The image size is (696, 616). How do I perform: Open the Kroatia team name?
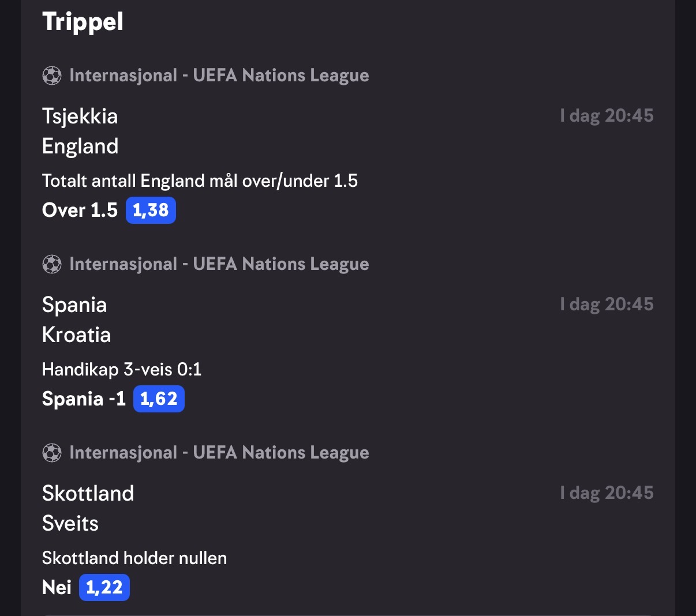click(76, 335)
